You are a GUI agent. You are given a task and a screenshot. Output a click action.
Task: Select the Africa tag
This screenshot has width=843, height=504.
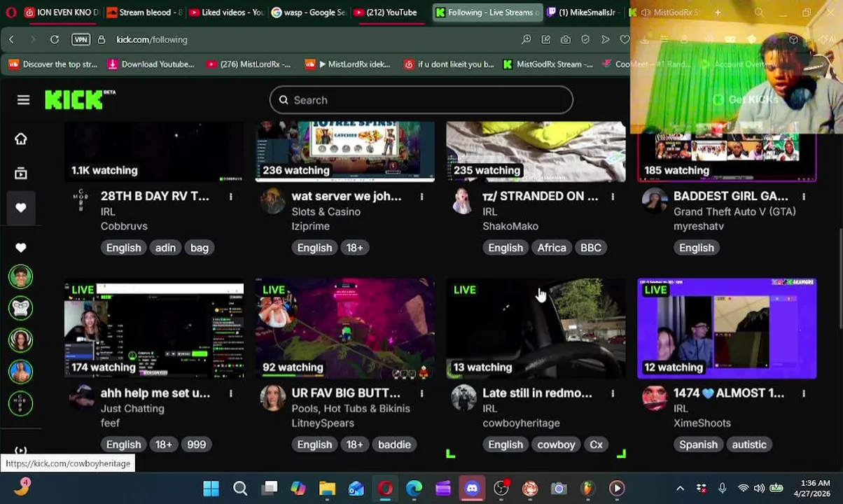[552, 248]
